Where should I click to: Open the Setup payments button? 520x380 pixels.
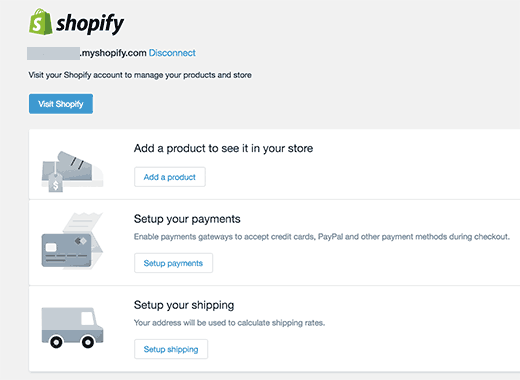173,263
